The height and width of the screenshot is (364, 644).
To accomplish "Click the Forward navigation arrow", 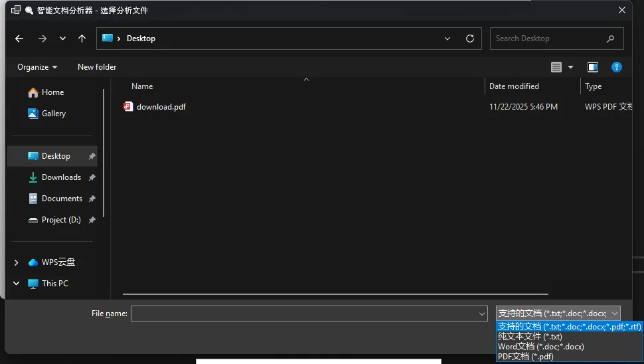I will [42, 39].
